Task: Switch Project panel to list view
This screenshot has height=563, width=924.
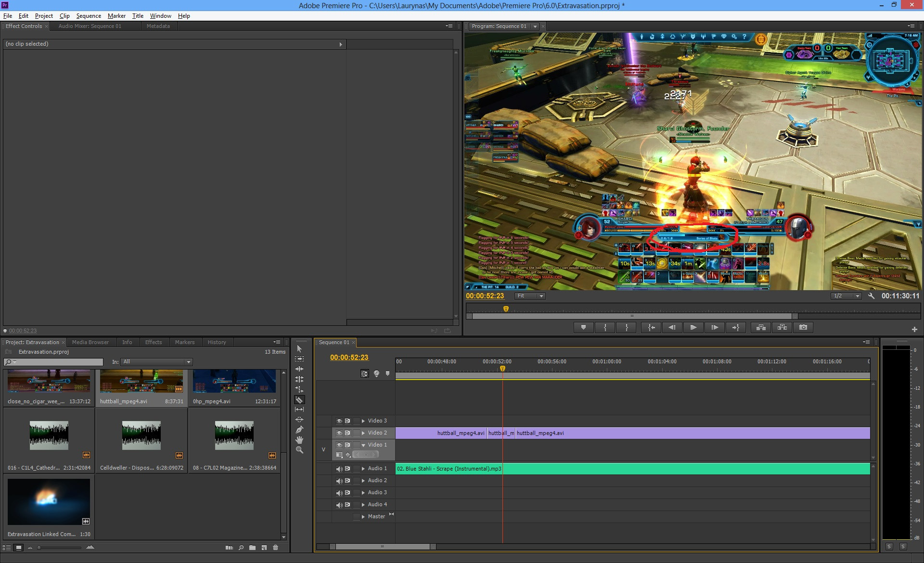Action: pyautogui.click(x=7, y=548)
